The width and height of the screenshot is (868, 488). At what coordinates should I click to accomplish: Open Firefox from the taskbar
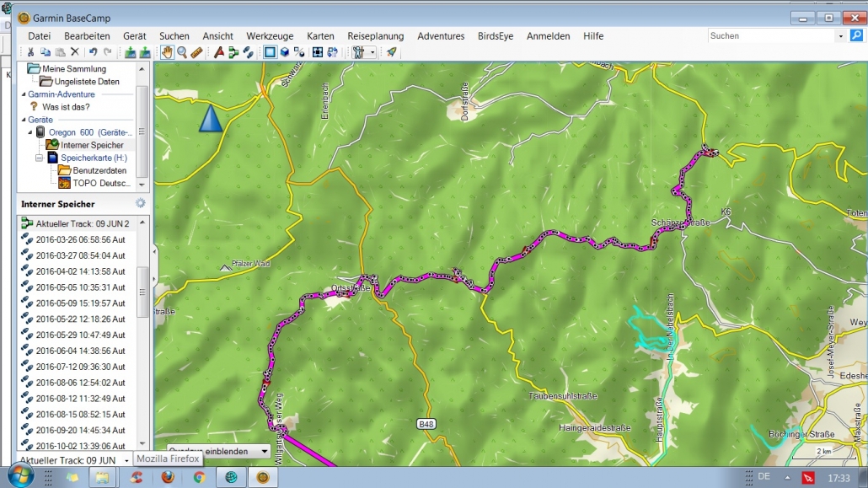point(168,477)
